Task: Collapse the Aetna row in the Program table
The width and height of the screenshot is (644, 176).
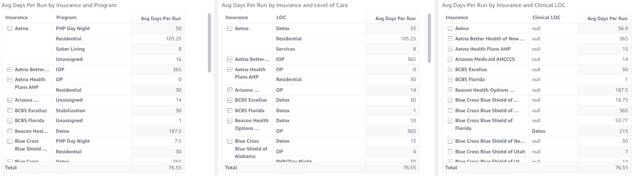Action: pyautogui.click(x=10, y=29)
